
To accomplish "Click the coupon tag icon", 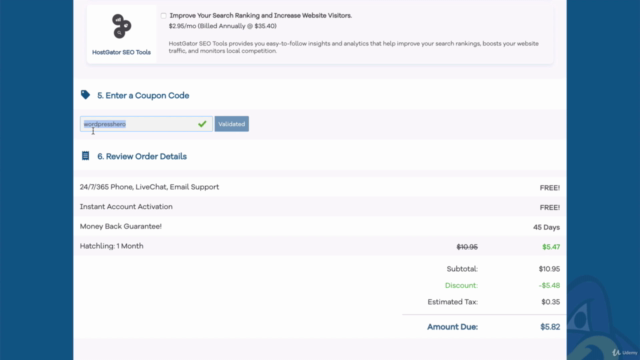I will [x=85, y=95].
